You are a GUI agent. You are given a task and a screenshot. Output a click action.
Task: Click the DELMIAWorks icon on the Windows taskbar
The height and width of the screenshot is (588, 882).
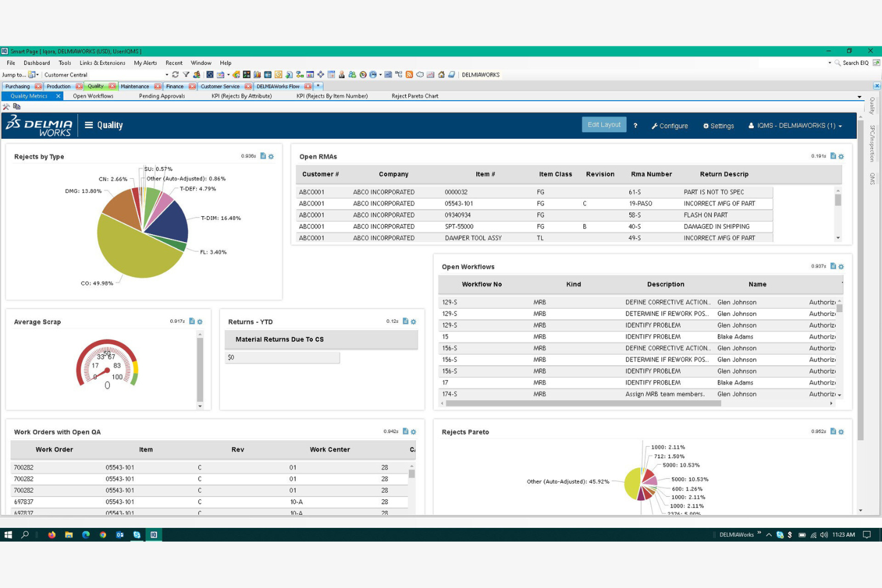click(x=154, y=535)
